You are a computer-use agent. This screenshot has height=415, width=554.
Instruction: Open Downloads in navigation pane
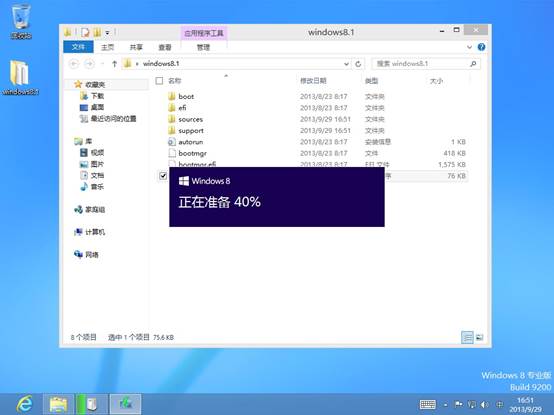click(97, 96)
